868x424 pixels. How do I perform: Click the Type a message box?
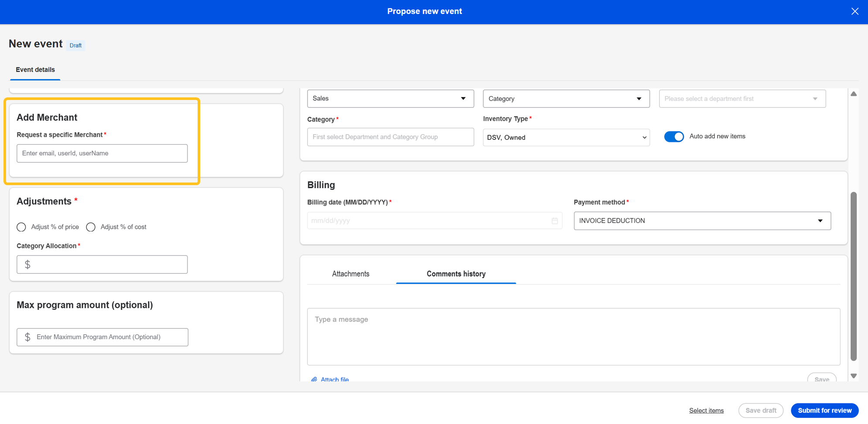point(573,336)
